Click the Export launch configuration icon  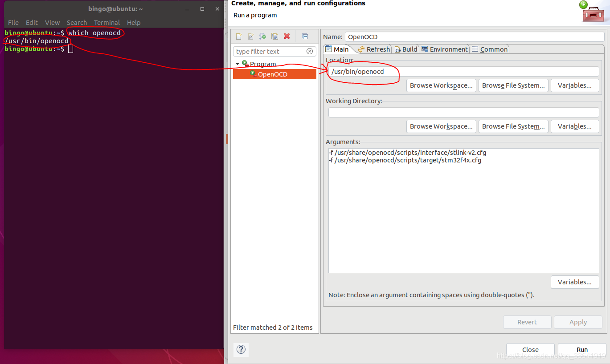click(263, 36)
